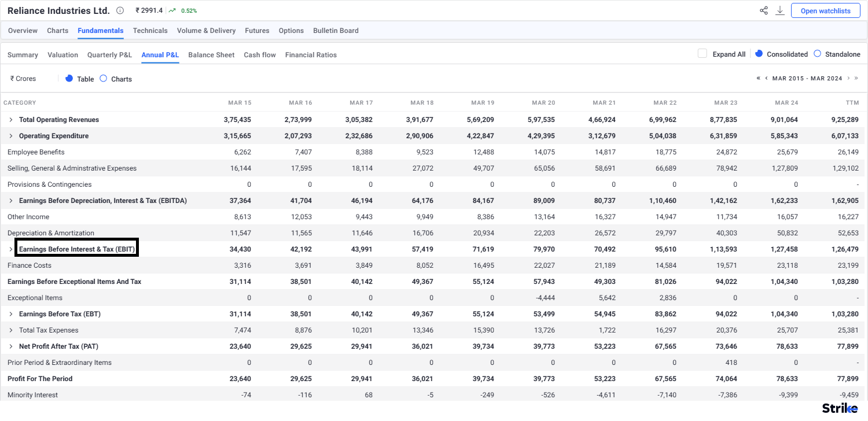Click the -4,444 exceptional items value
868x421 pixels.
(545, 298)
